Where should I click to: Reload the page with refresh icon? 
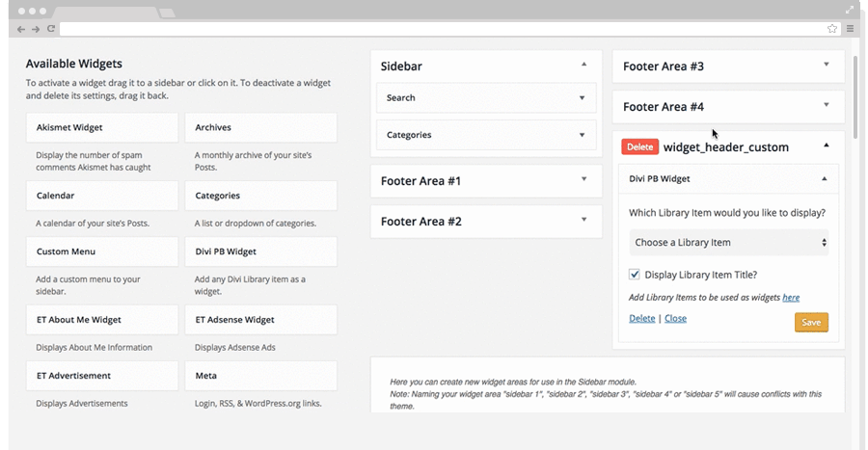51,29
